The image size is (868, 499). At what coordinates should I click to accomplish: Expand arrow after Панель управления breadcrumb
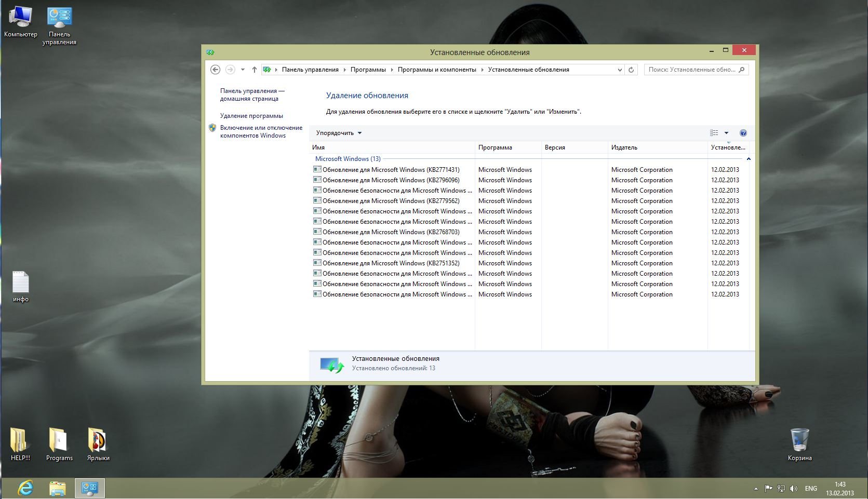pos(345,70)
